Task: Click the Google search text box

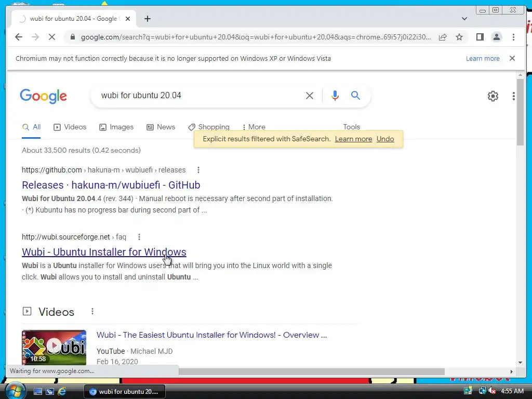Action: tap(200, 96)
